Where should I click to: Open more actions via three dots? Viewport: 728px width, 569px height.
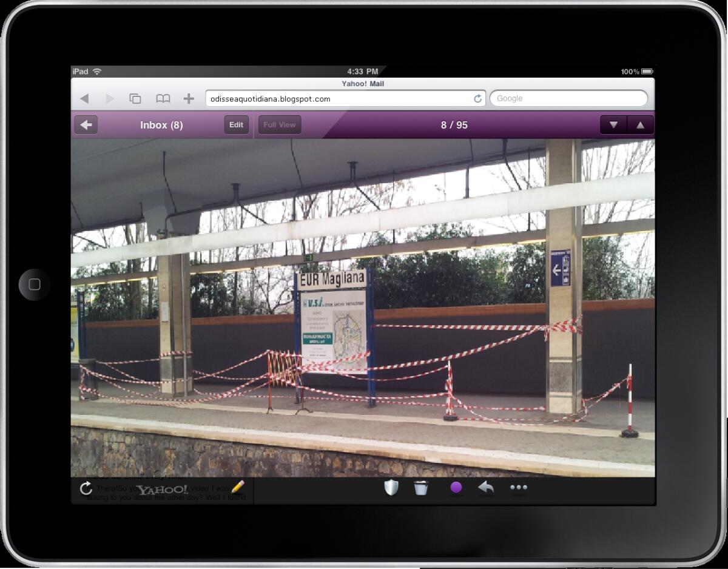point(519,488)
